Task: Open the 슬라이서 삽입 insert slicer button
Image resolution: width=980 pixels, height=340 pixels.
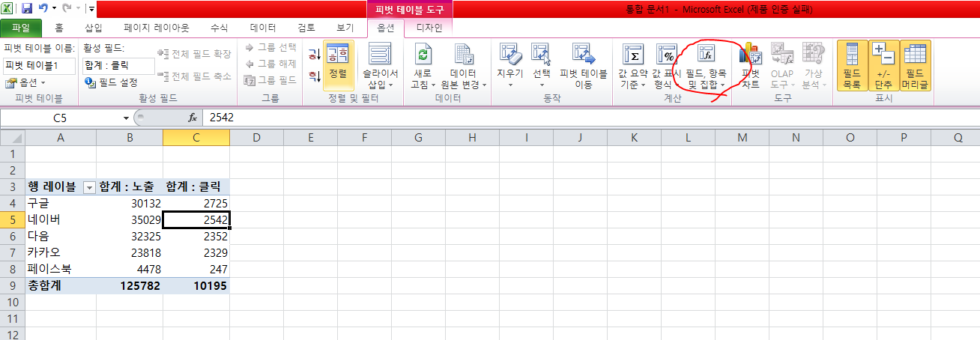Action: [x=381, y=66]
